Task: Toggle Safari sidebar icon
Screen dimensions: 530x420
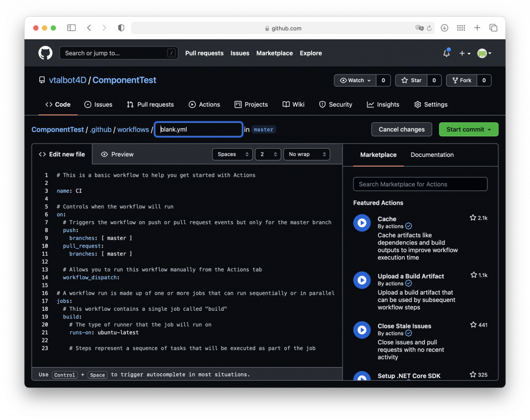Action: pos(71,28)
